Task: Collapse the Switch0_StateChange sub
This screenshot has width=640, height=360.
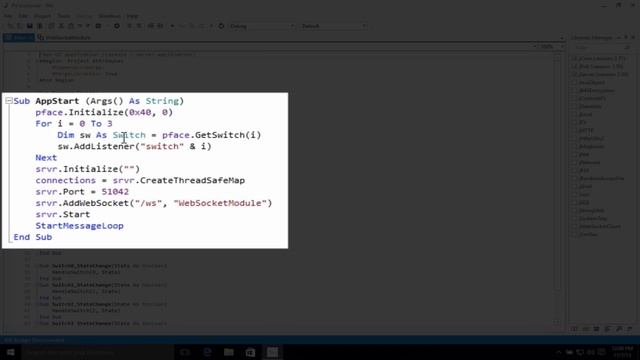Action: coord(38,266)
